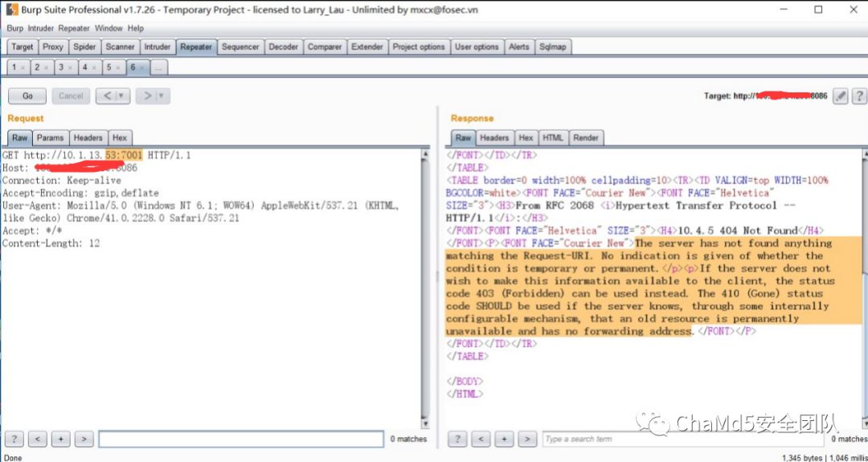Close Repeater tab 1
Viewport: 868px width, 462px height.
pyautogui.click(x=23, y=67)
